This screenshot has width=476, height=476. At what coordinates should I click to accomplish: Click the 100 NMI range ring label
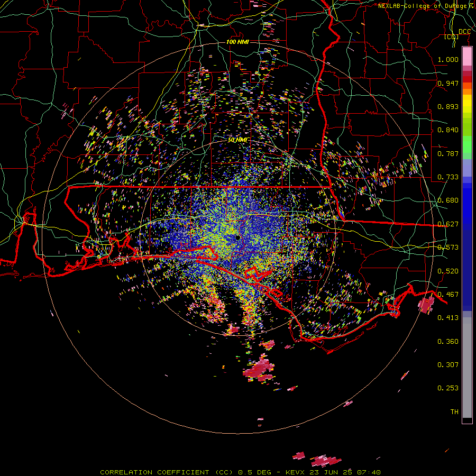tap(237, 42)
